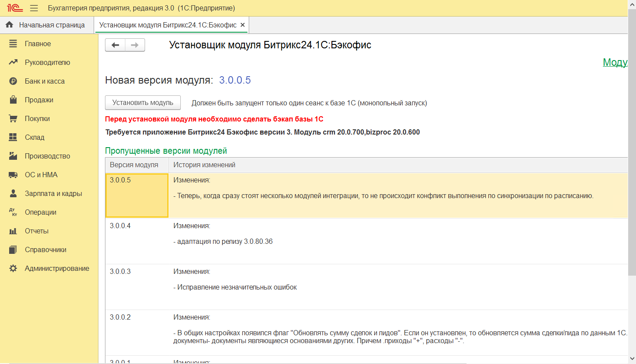This screenshot has height=364, width=636.
Task: Select the version 3.0.0.4 row
Action: 366,241
